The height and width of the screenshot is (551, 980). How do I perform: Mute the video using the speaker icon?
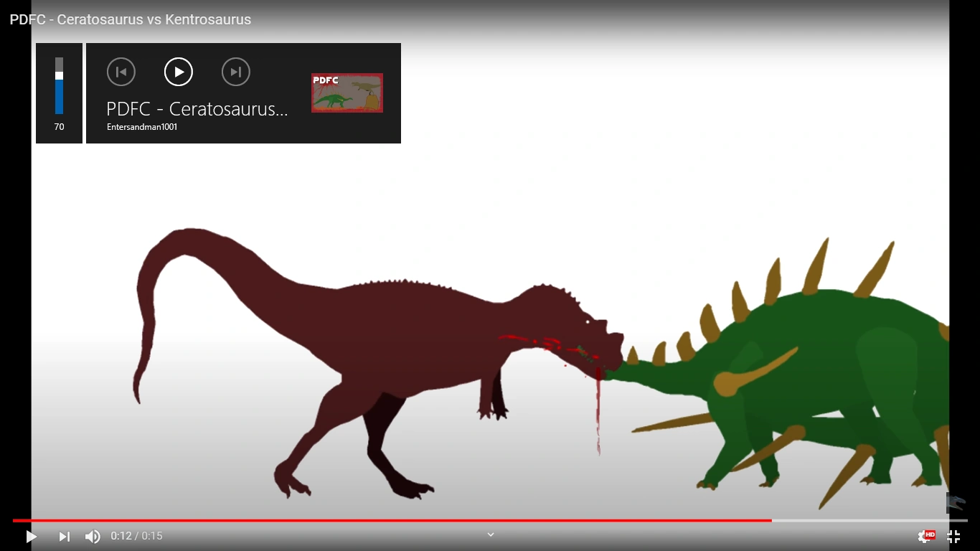point(93,536)
